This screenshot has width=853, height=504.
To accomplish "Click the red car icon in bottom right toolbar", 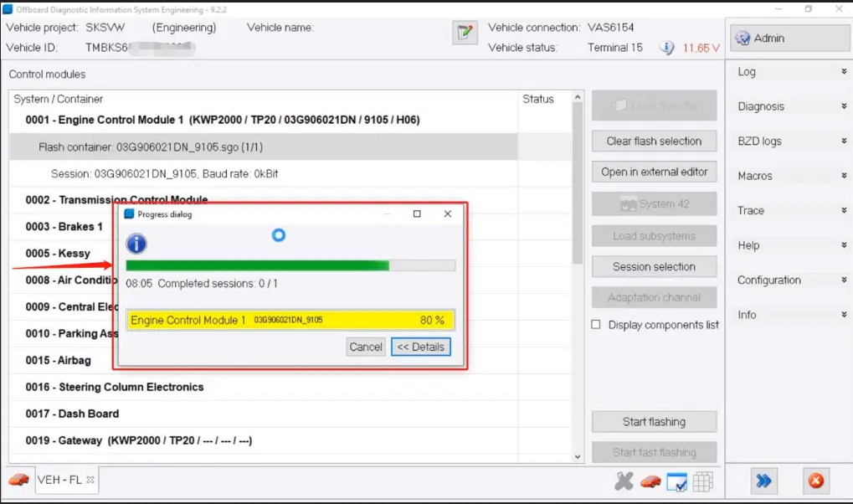I will tap(650, 481).
